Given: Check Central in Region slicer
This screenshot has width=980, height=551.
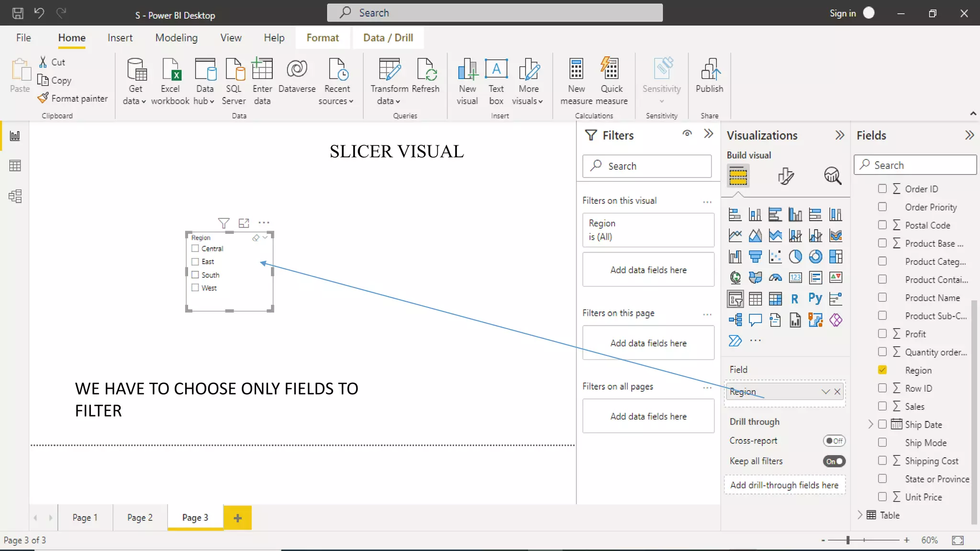Looking at the screenshot, I should [x=195, y=248].
